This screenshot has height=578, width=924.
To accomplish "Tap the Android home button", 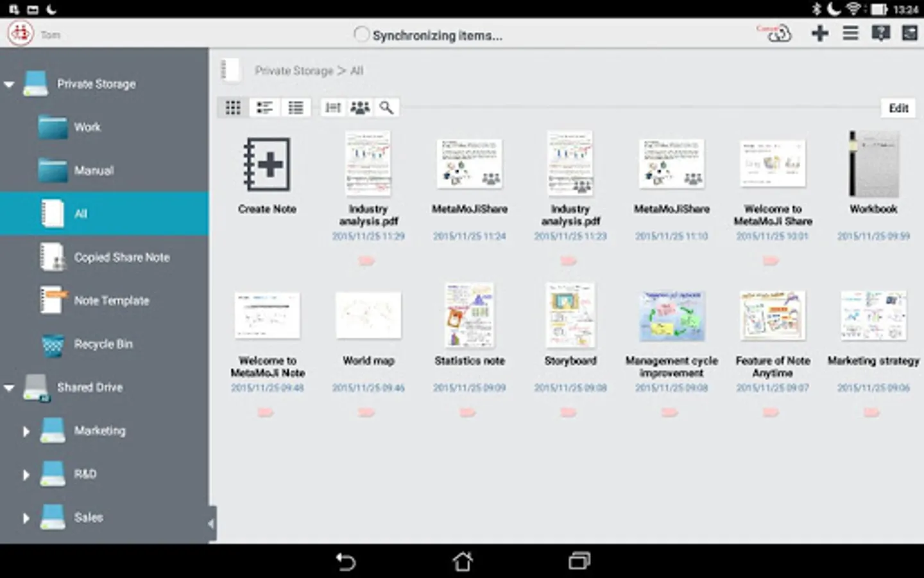I will pyautogui.click(x=463, y=561).
